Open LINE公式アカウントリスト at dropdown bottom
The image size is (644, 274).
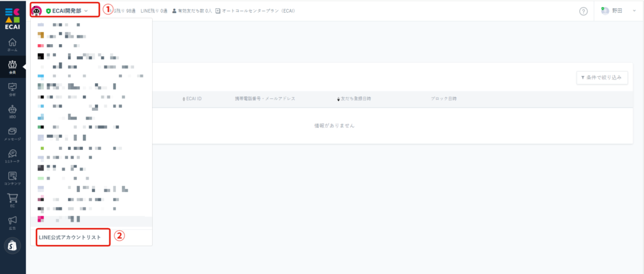pos(70,237)
